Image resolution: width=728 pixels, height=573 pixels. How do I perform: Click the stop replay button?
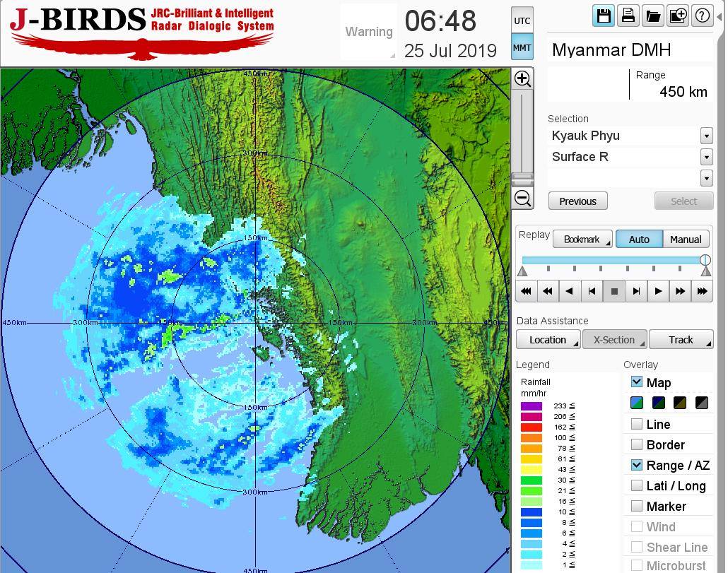(613, 290)
